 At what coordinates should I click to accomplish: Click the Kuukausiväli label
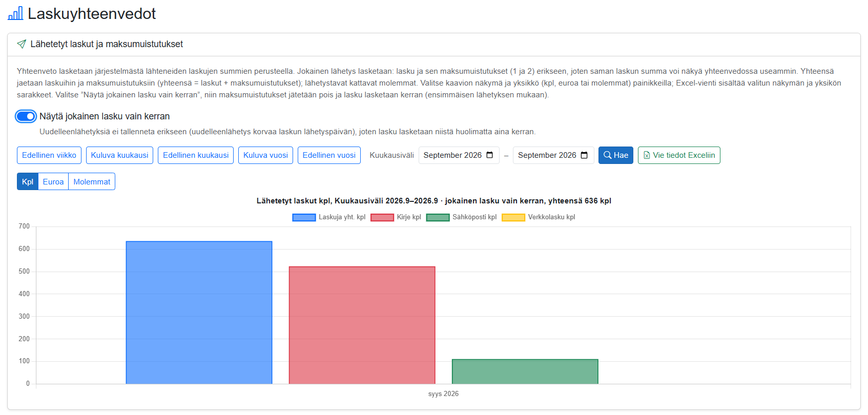click(391, 155)
